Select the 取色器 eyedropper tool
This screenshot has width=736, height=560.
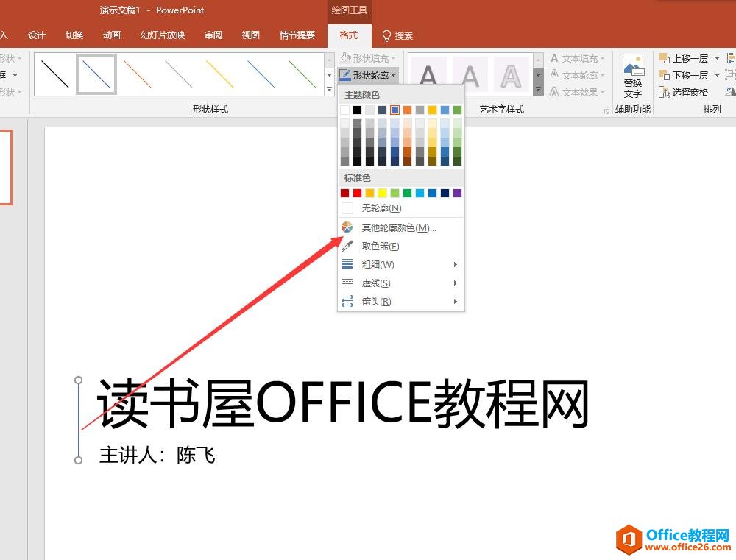[x=380, y=246]
